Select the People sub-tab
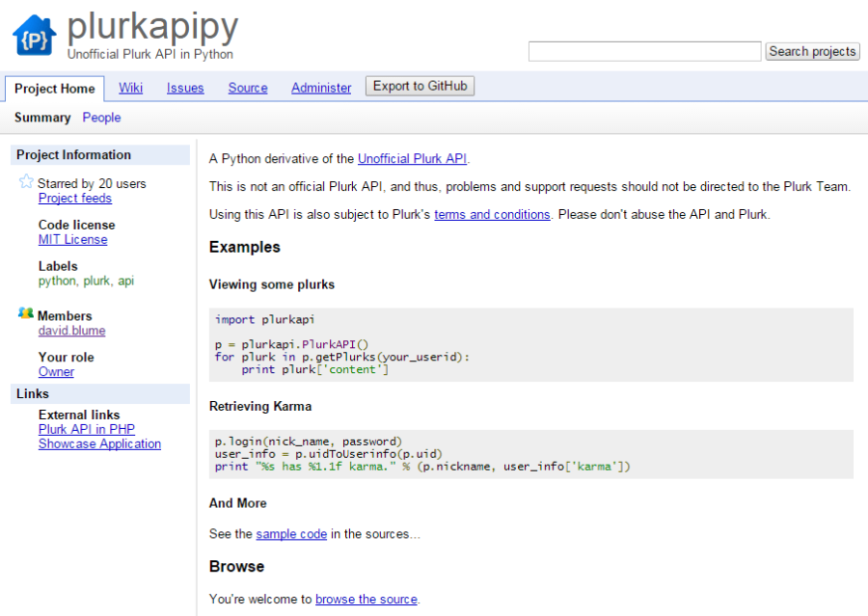 click(x=102, y=118)
